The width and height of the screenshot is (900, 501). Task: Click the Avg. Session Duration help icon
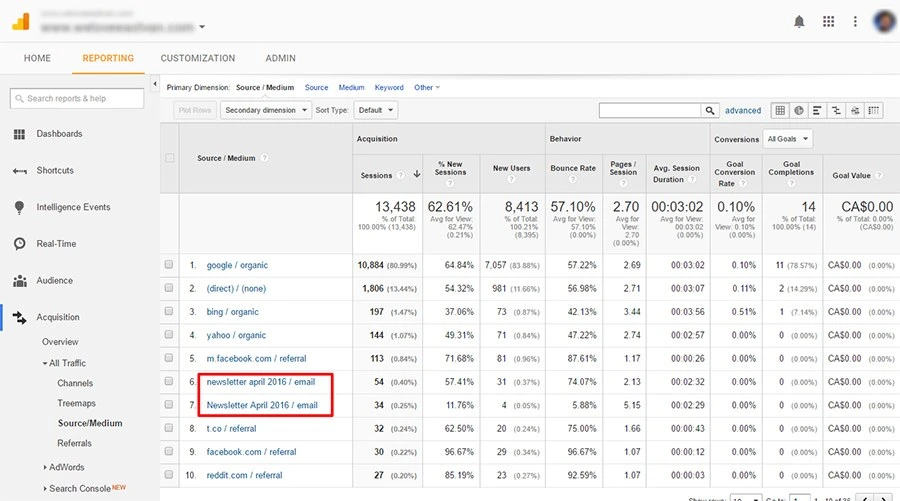click(x=692, y=179)
